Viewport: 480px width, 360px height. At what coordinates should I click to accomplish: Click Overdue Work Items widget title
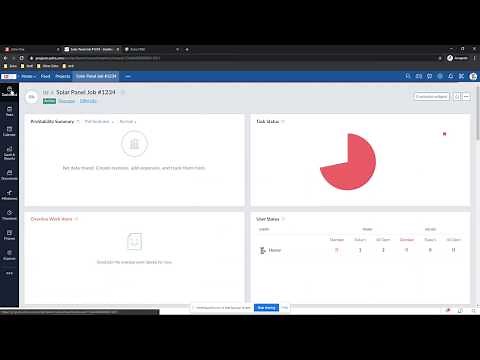[x=51, y=219]
